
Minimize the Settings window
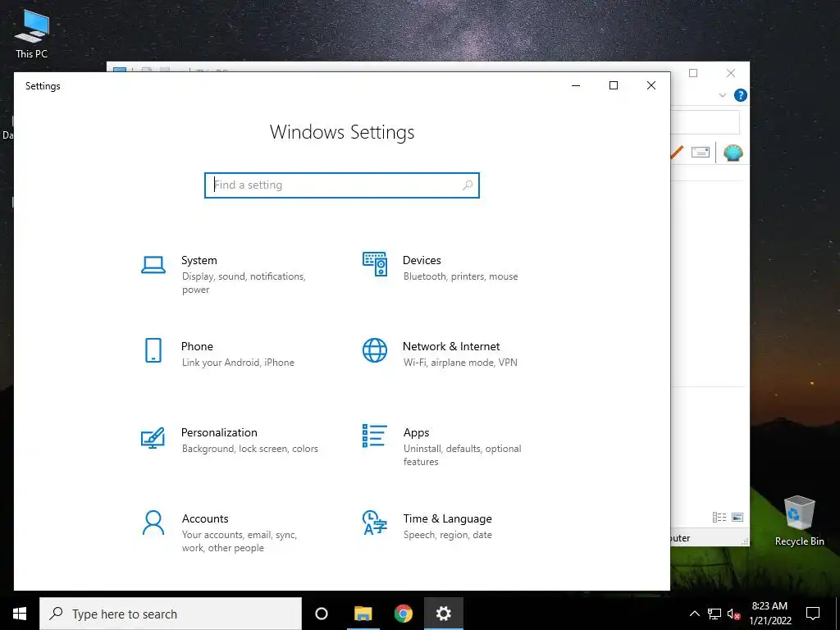click(576, 85)
